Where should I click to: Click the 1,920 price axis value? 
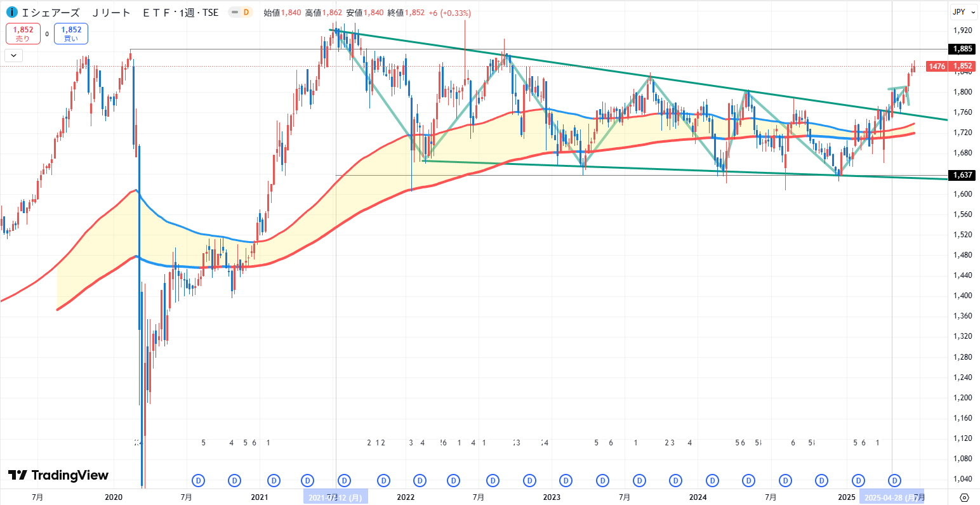(x=962, y=30)
